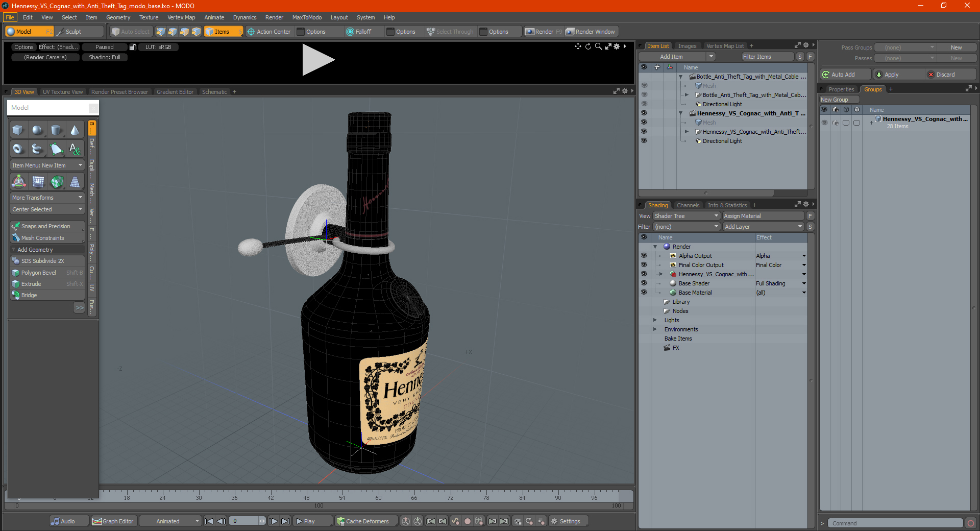Expand tool palette with >> button

click(79, 307)
